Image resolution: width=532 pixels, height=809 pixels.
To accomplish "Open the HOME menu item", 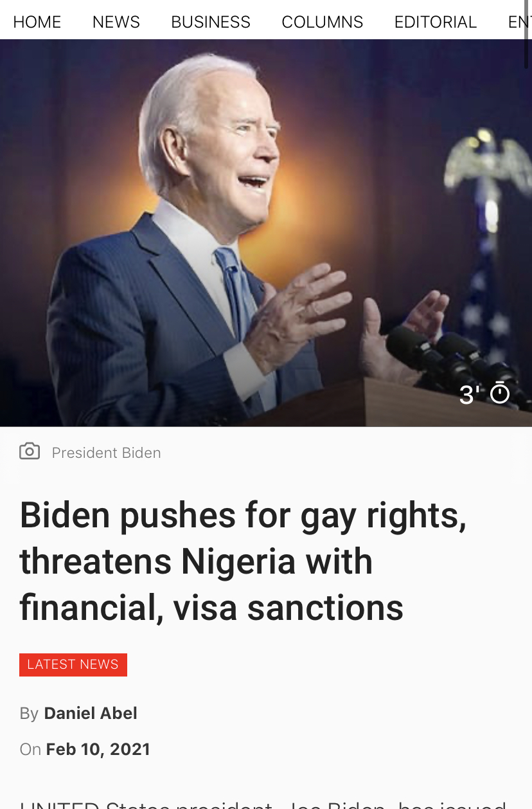I will [37, 22].
